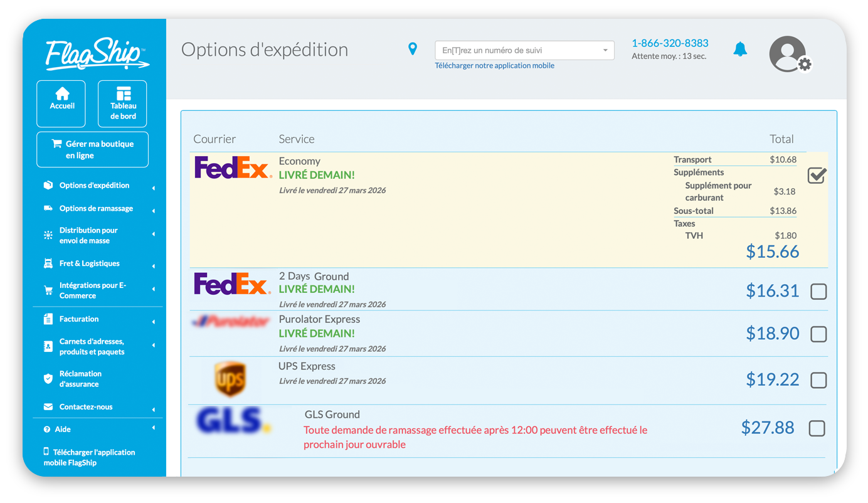Click the $16.31 price
Screen dimensions: 868x503
773,290
